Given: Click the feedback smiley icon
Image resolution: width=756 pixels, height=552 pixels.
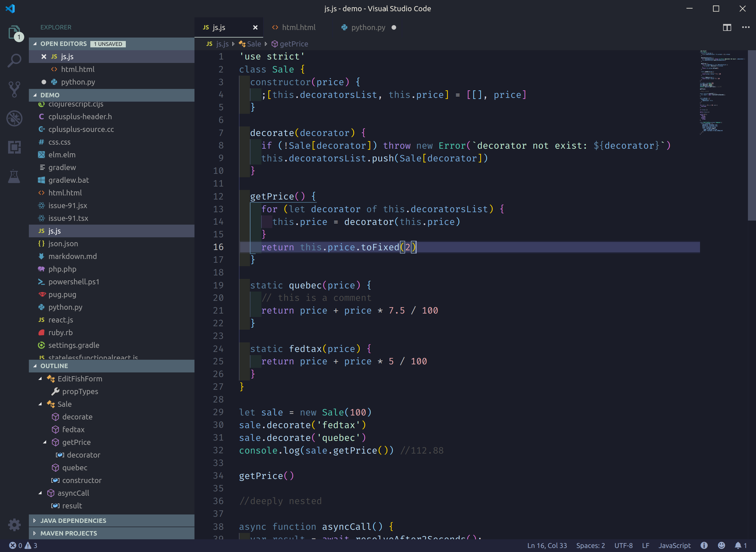Looking at the screenshot, I should coord(721,545).
